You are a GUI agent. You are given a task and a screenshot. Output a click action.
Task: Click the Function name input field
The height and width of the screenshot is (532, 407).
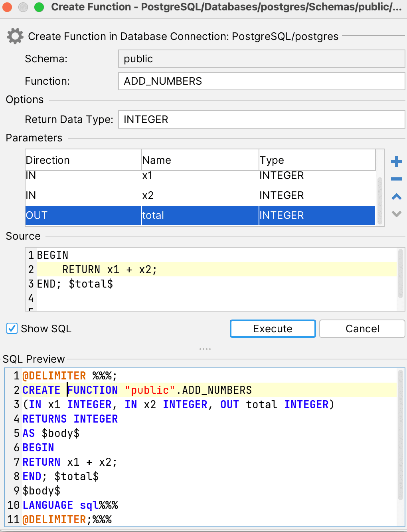coord(261,81)
